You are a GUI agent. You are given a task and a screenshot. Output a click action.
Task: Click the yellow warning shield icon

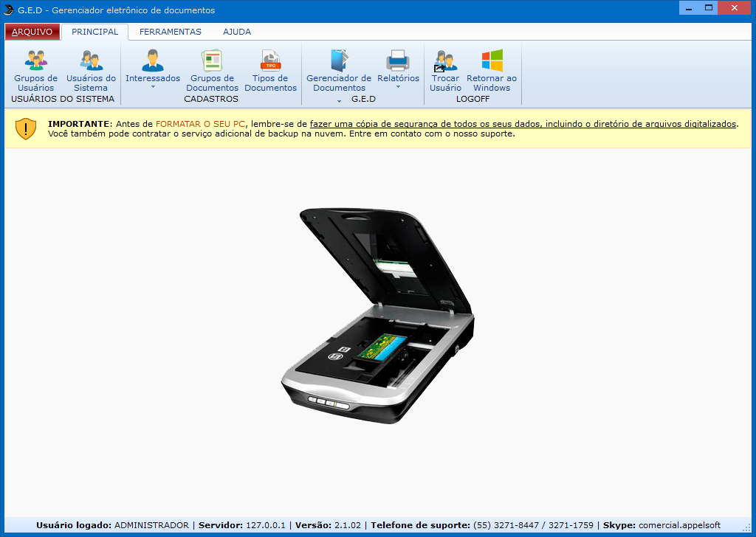coord(26,128)
